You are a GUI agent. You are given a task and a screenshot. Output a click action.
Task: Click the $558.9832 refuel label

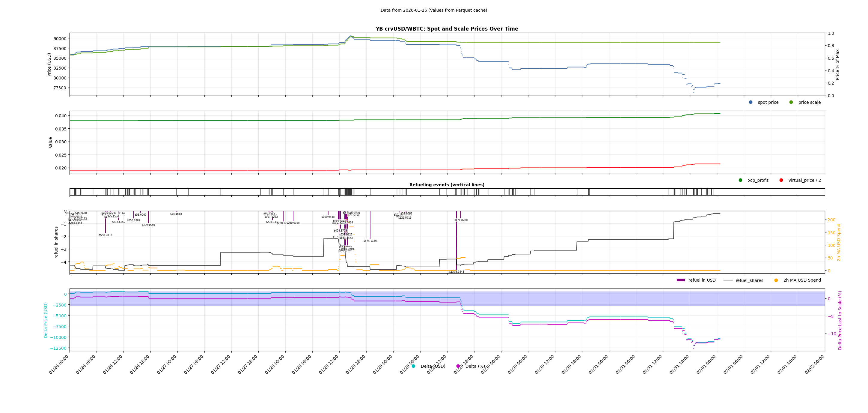106,235
